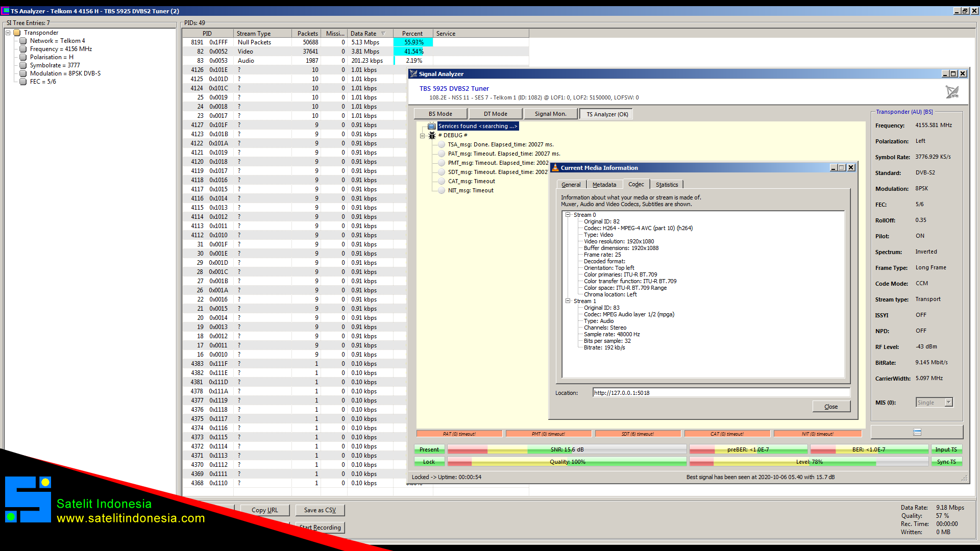Click the Quality 100% meter bar
Image resolution: width=980 pixels, height=551 pixels.
pos(567,462)
